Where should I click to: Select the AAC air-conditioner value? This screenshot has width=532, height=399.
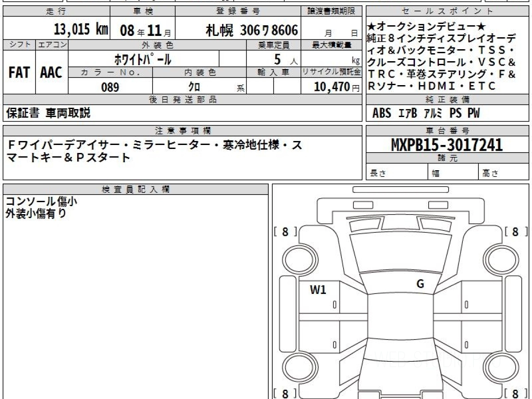(52, 72)
